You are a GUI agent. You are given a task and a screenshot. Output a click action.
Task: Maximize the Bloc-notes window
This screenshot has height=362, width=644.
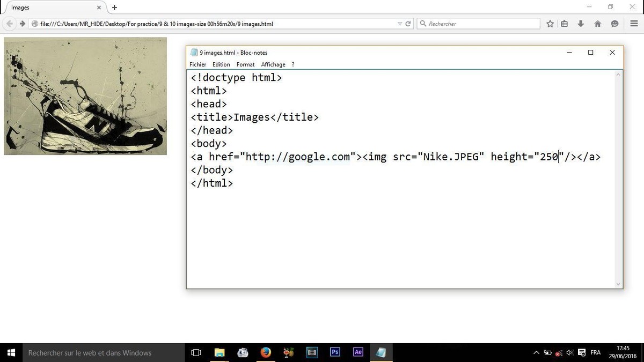590,53
